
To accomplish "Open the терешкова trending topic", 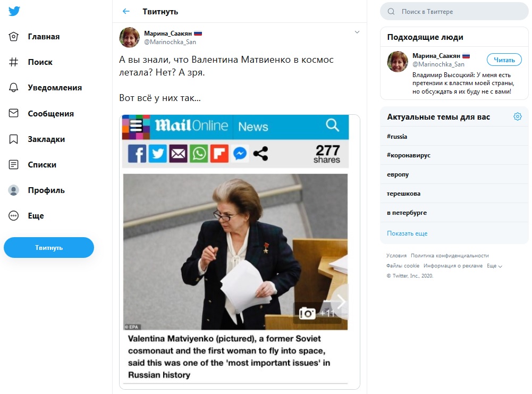I will coord(403,194).
